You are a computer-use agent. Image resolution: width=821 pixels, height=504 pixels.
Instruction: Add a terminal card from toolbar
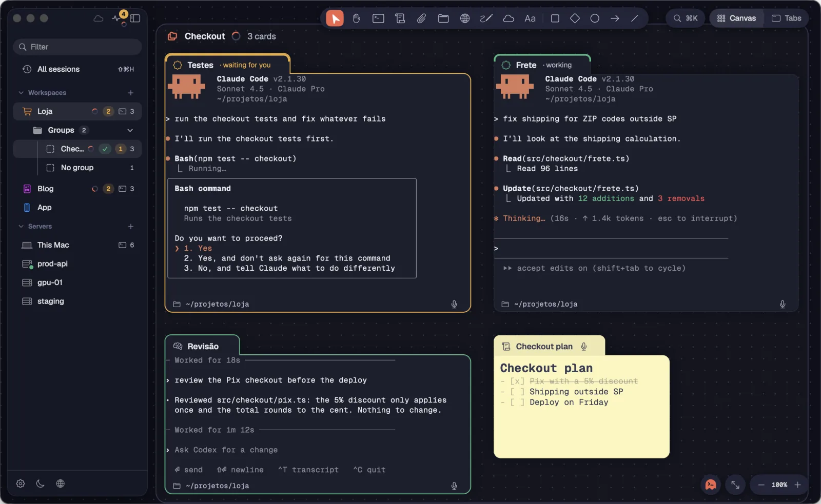(x=378, y=18)
